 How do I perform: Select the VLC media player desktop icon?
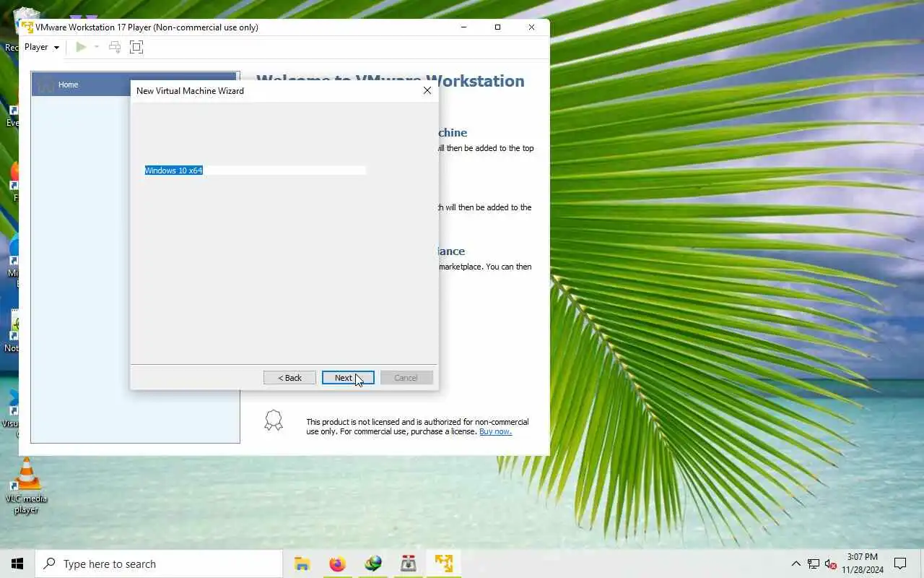[x=27, y=486]
